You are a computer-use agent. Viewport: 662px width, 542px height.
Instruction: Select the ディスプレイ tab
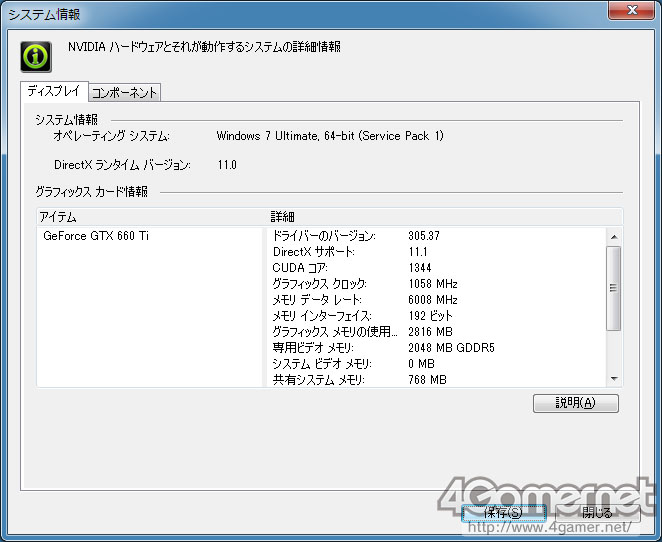(x=54, y=91)
